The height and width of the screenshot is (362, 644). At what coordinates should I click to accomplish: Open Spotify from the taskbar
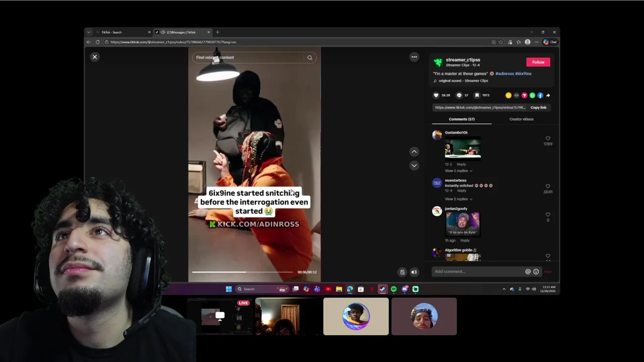click(393, 289)
